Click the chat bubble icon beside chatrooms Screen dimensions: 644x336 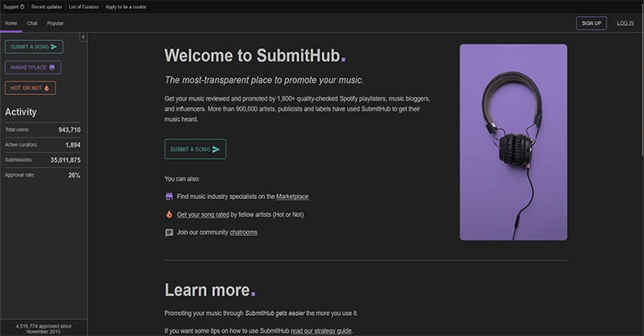pos(169,232)
